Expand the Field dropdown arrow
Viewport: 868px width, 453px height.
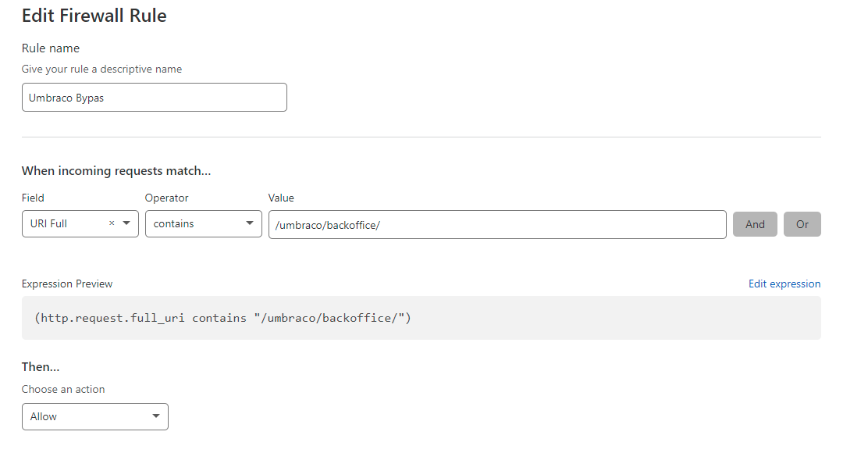(126, 223)
